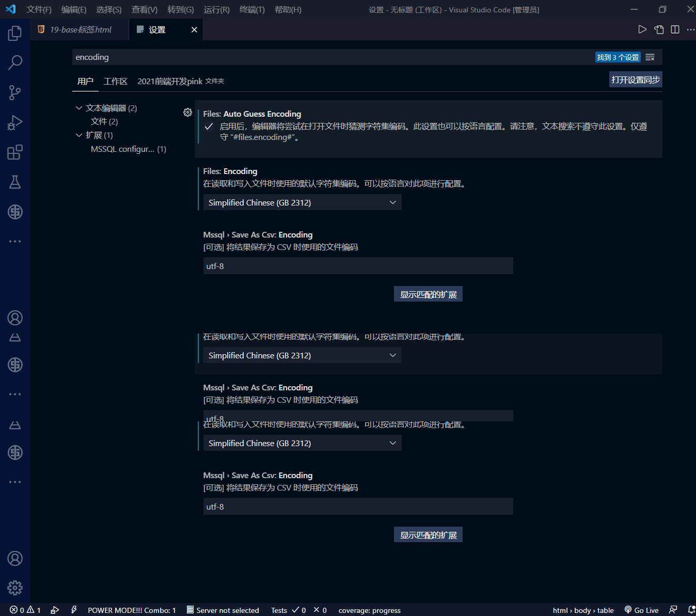This screenshot has width=696, height=616.
Task: Click the filter icon in settings search bar
Action: (650, 57)
